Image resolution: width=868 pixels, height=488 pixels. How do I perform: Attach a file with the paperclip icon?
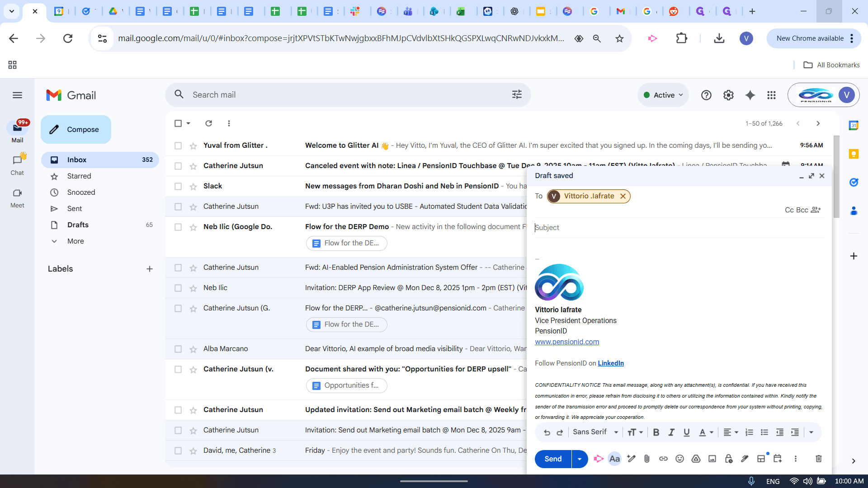click(647, 459)
